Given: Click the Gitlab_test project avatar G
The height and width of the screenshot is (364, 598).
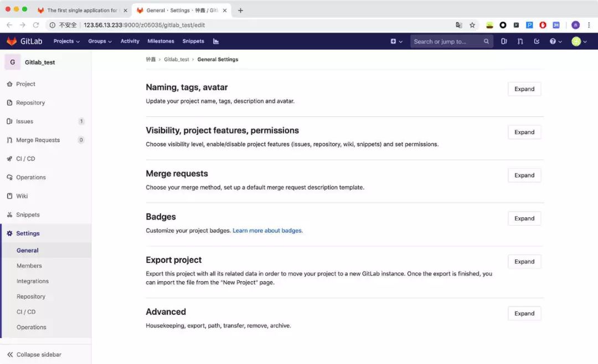Looking at the screenshot, I should click(13, 62).
